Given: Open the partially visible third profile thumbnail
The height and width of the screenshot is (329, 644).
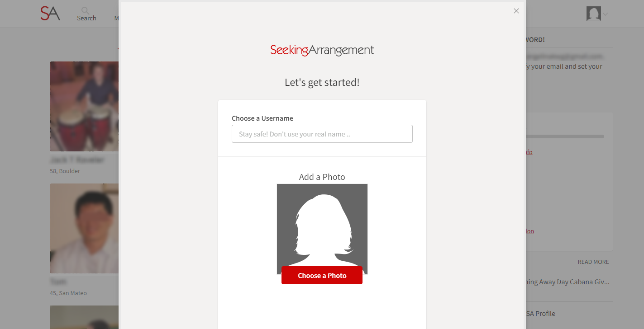Looking at the screenshot, I should coord(84,317).
